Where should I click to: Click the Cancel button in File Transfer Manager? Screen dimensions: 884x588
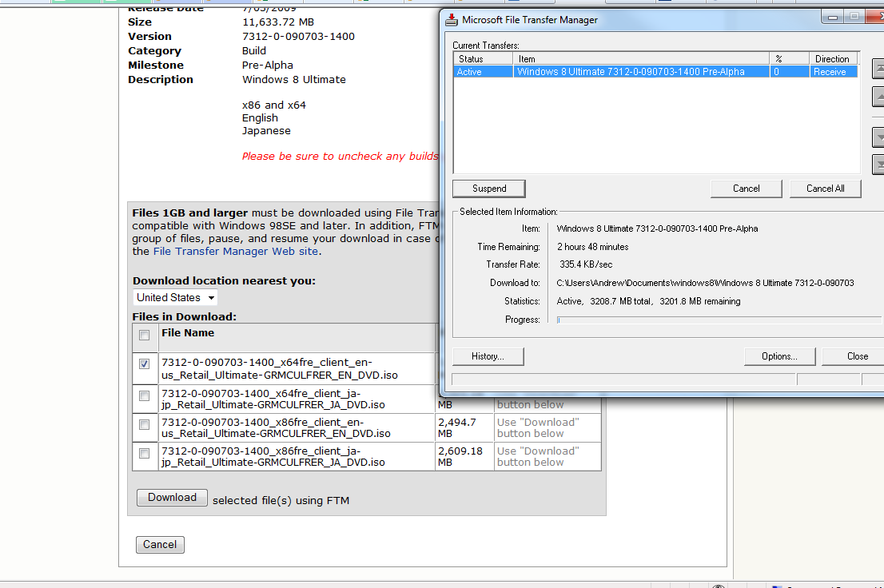click(x=746, y=189)
